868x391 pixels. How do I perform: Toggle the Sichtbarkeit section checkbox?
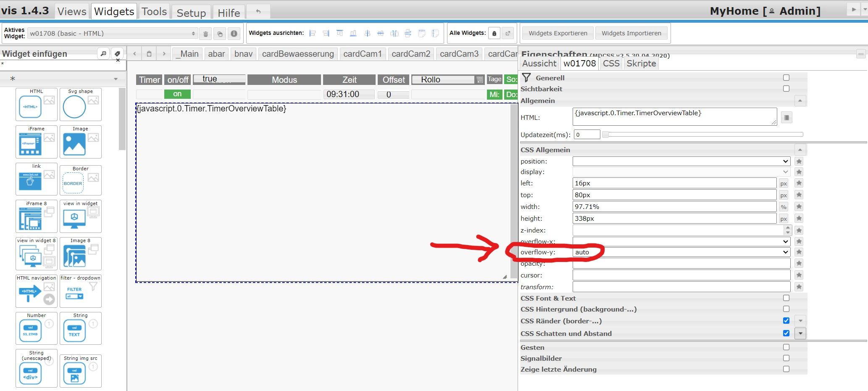[x=786, y=89]
